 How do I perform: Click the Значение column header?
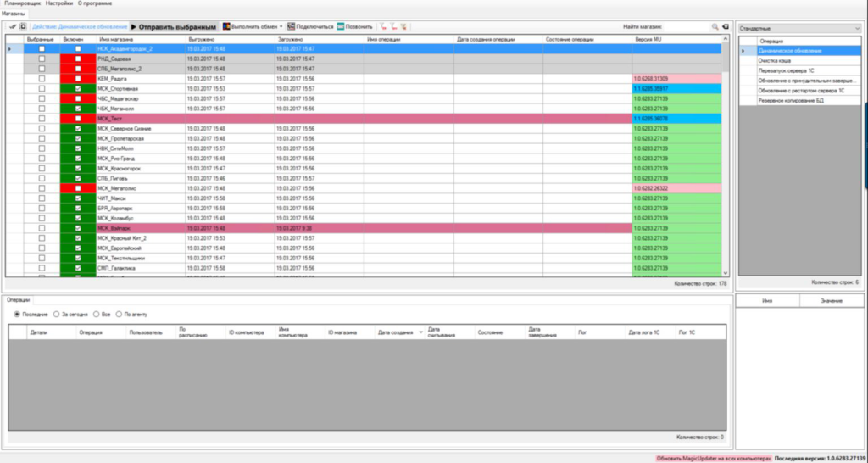(832, 300)
